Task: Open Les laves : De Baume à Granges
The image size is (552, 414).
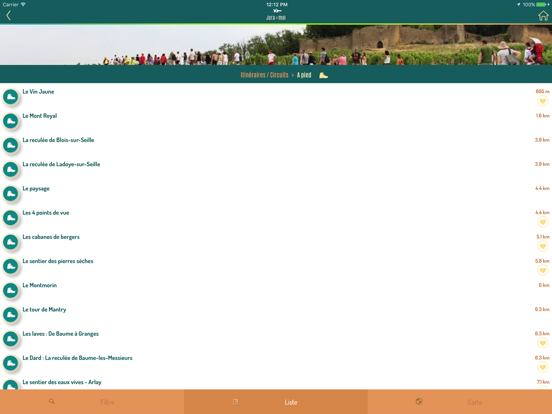Action: [276, 339]
